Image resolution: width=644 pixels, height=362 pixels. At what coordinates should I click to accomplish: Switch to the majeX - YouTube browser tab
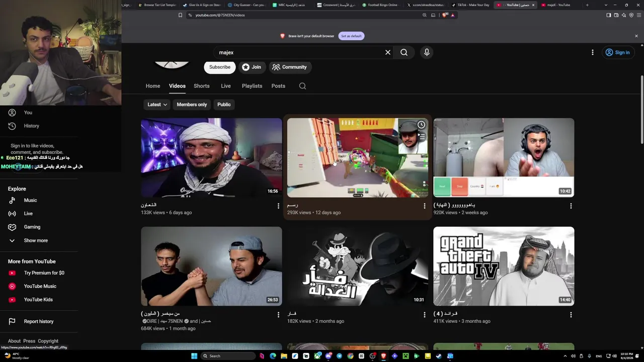click(558, 5)
